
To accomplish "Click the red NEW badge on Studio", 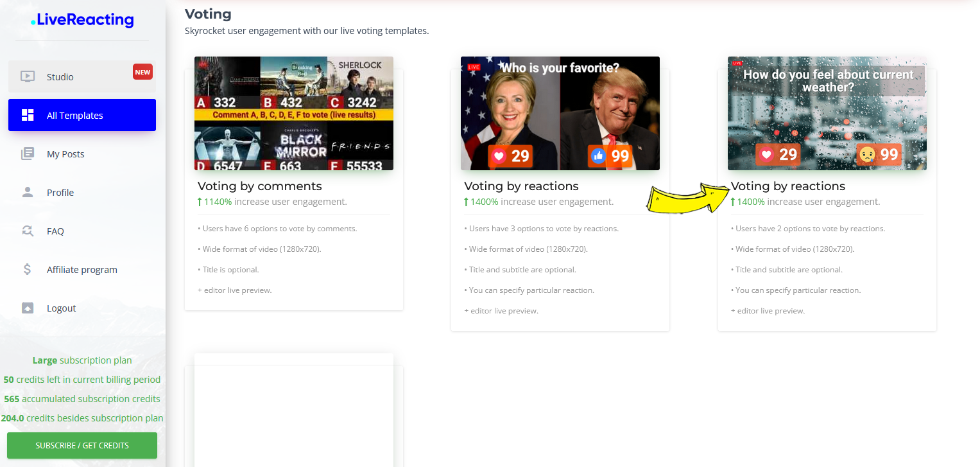I will point(142,72).
